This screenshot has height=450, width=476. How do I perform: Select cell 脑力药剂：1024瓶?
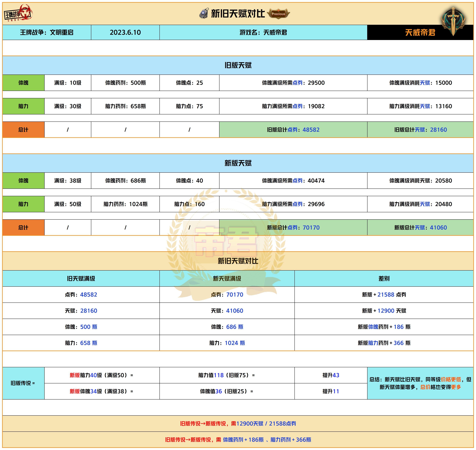click(125, 204)
